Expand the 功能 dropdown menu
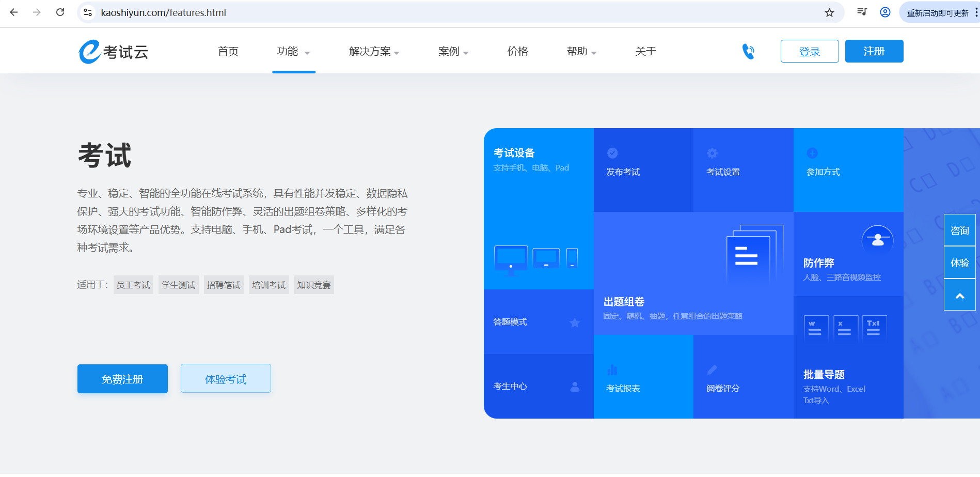 click(x=293, y=51)
